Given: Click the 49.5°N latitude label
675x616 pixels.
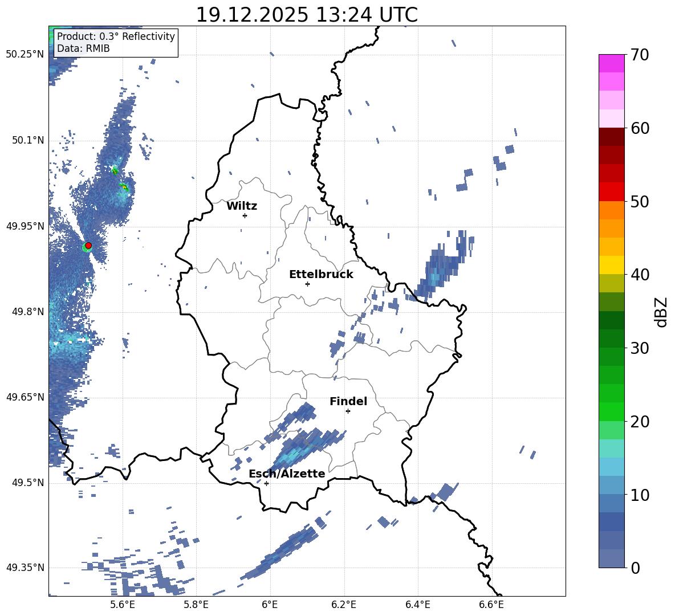Looking at the screenshot, I should (x=28, y=483).
